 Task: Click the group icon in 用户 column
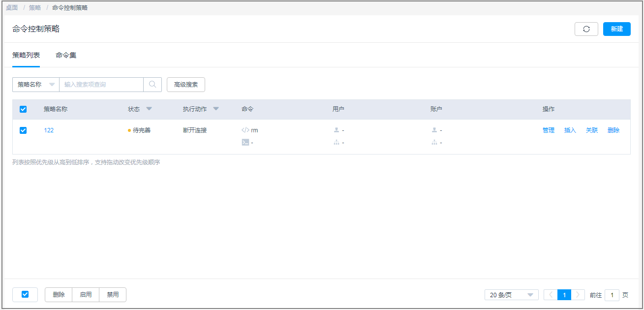(x=337, y=143)
